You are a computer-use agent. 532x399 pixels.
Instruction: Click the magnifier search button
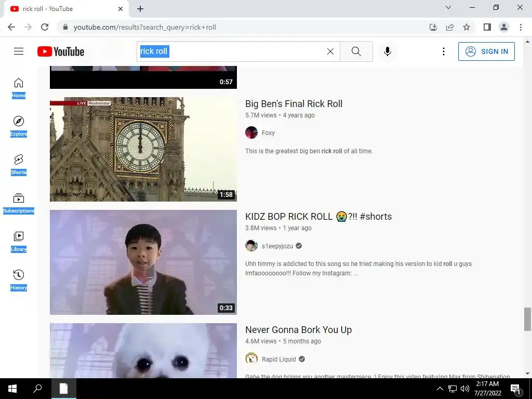pyautogui.click(x=356, y=51)
